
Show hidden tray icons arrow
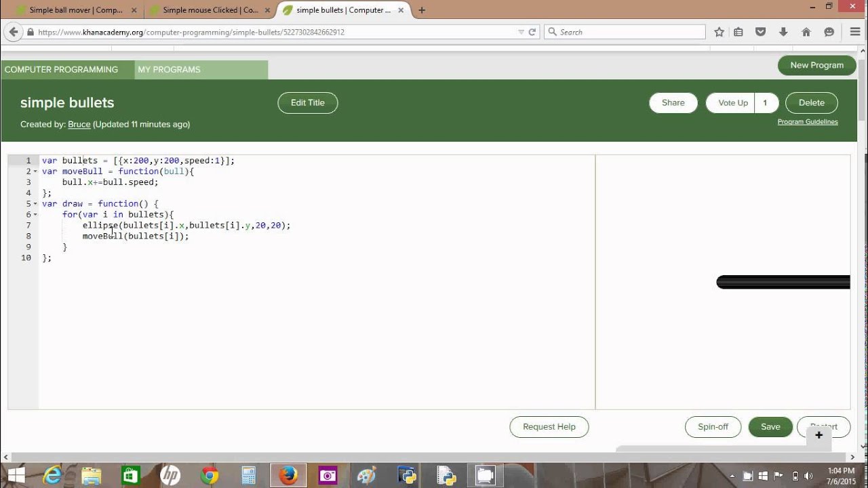[x=731, y=476]
